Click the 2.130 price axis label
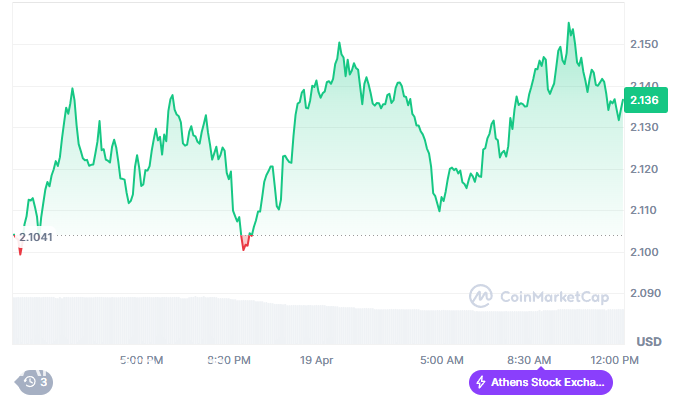688x396 pixels. coord(644,127)
